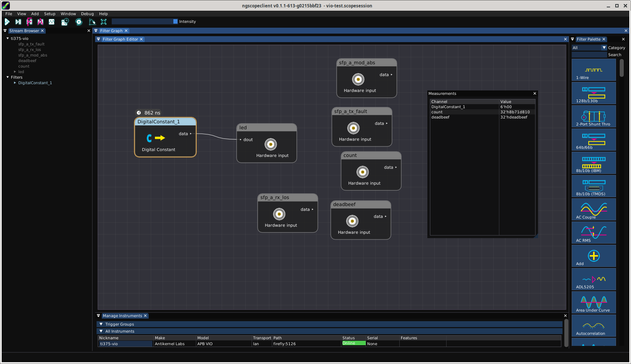Open the Setup menu

click(49, 14)
